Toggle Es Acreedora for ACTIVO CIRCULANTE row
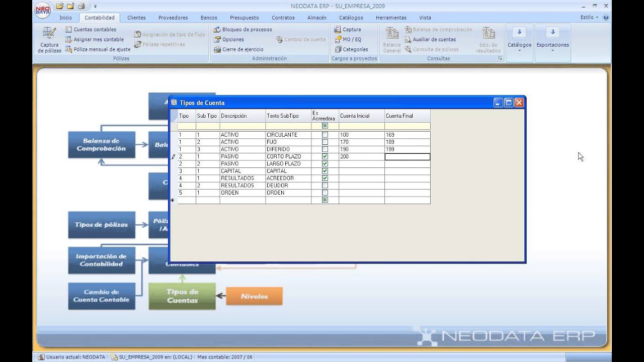644x362 pixels. (x=325, y=135)
